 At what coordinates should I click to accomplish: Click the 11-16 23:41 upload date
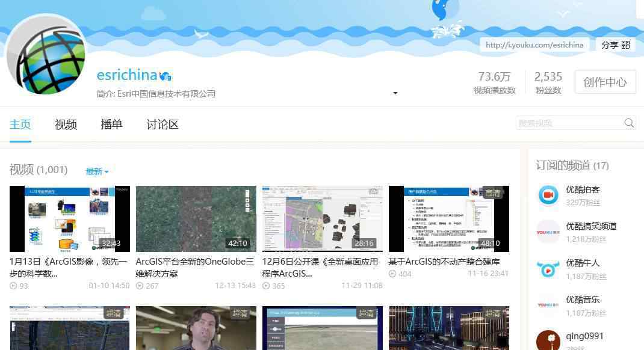tap(488, 274)
